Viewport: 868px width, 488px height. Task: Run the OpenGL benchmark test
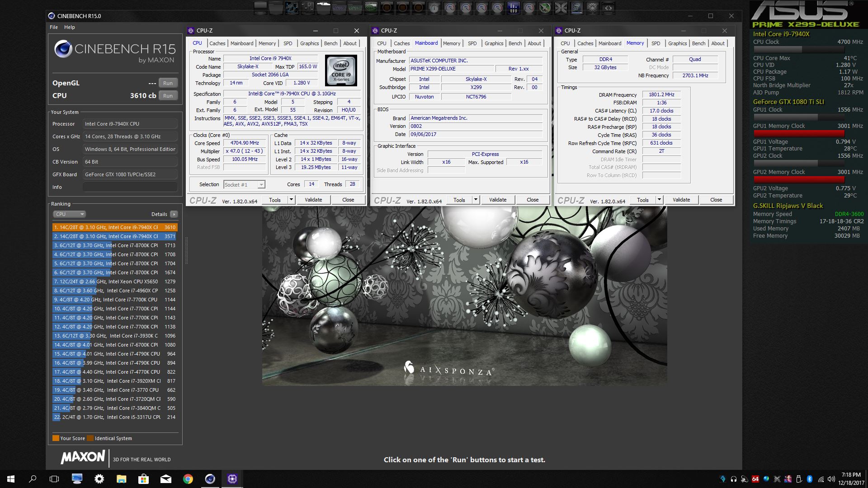[x=168, y=83]
